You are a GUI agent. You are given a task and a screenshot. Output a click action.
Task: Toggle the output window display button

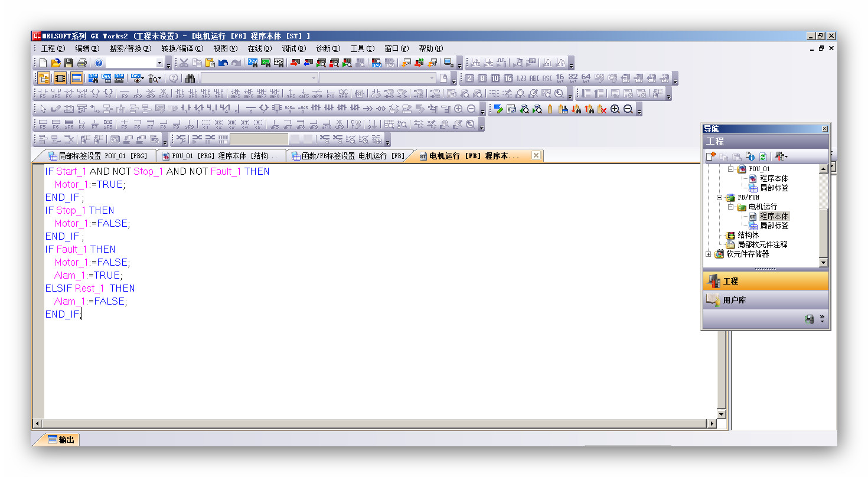click(x=76, y=79)
